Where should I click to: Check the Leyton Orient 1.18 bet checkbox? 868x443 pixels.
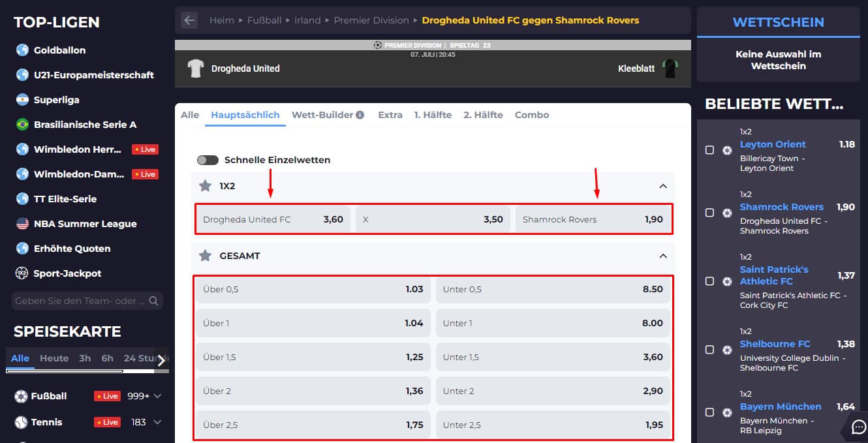(709, 150)
